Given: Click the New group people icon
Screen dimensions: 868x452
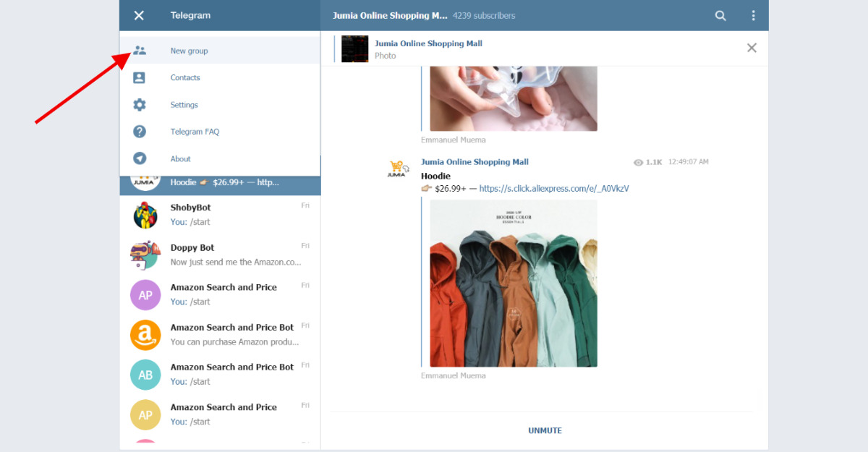Looking at the screenshot, I should pyautogui.click(x=140, y=51).
